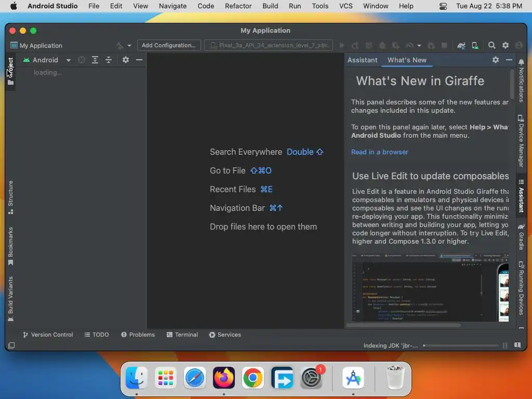Toggle the Project tool window tab
The image size is (532, 399).
click(10, 71)
